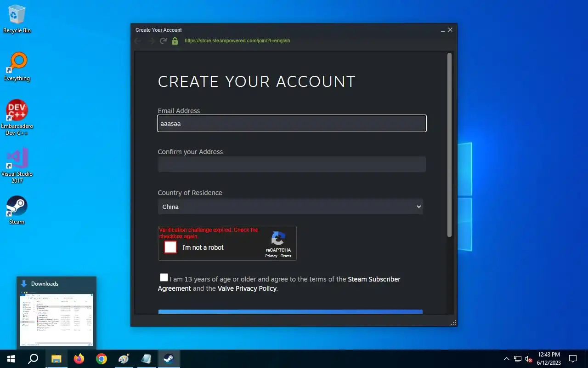Click the reCAPTCHA logo
The width and height of the screenshot is (588, 368).
coord(278,238)
